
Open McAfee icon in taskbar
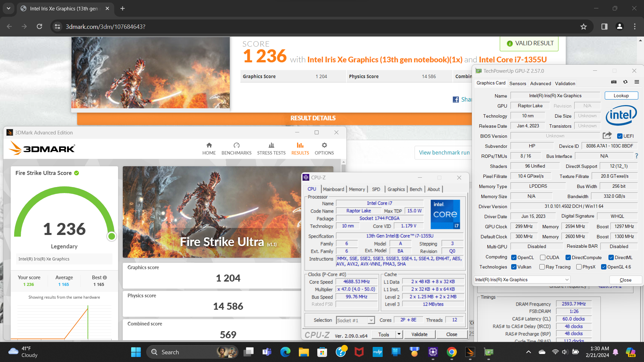(x=359, y=352)
